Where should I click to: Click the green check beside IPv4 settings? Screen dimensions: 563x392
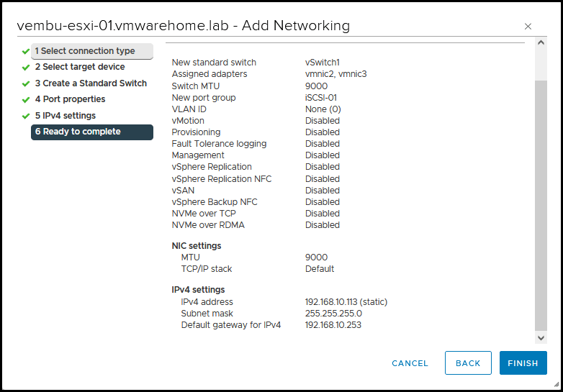(x=25, y=117)
